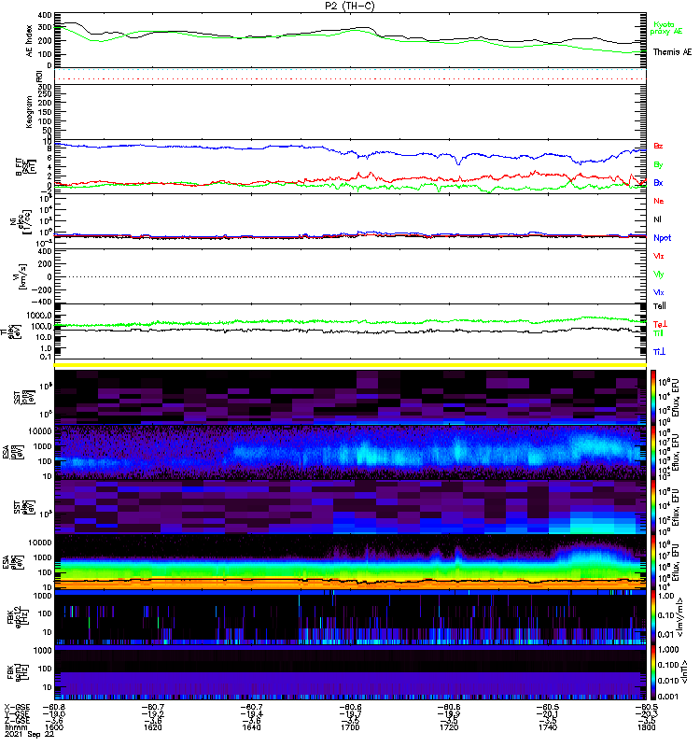Click the B_FIT GSE panel axis label
The width and height of the screenshot is (700, 747).
[25, 166]
